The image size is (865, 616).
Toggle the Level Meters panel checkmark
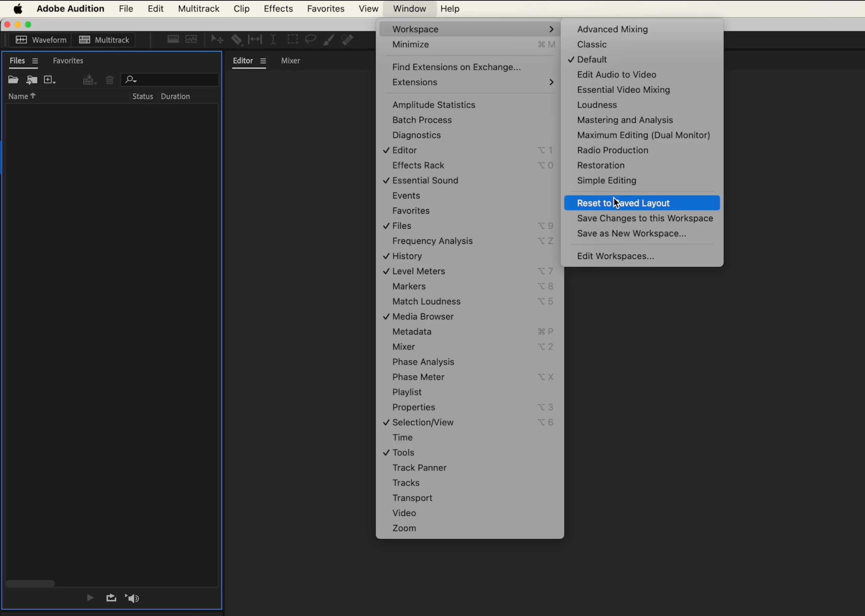click(x=418, y=271)
